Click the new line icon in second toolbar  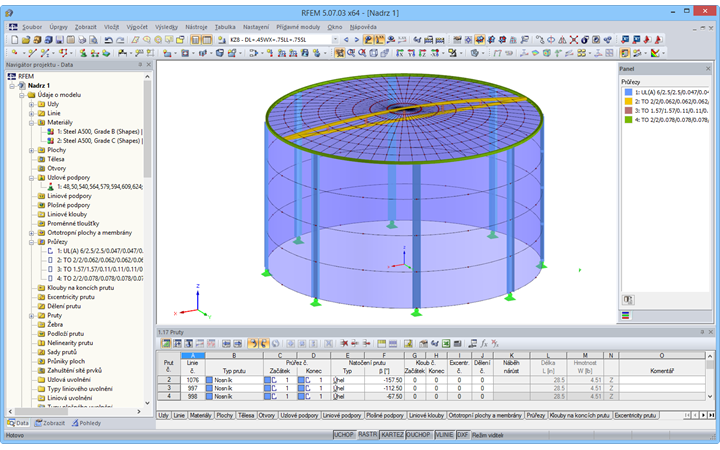click(32, 53)
